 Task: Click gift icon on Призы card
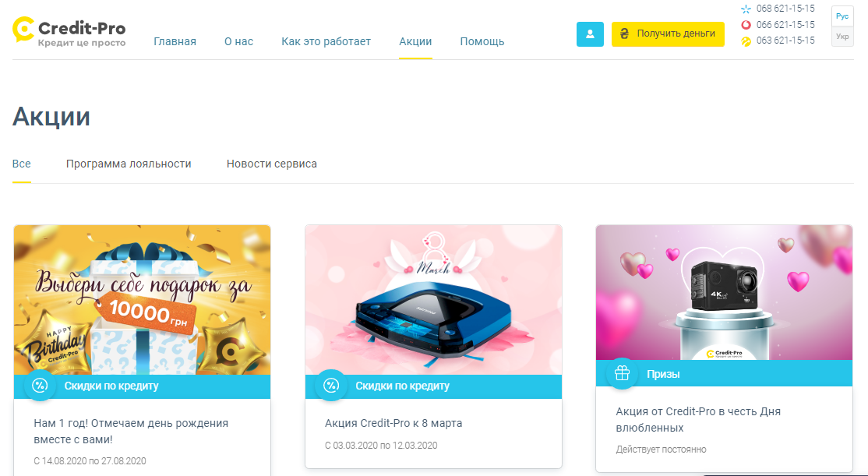pyautogui.click(x=623, y=374)
